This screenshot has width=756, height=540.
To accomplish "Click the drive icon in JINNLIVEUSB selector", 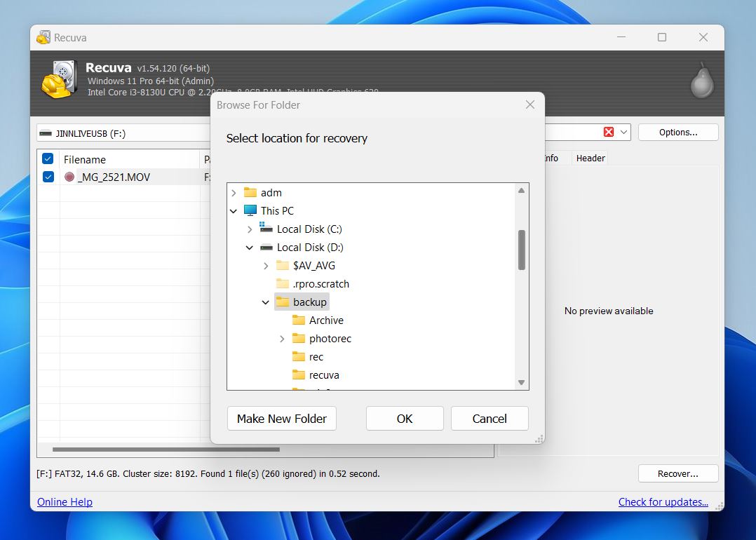I will click(x=46, y=133).
